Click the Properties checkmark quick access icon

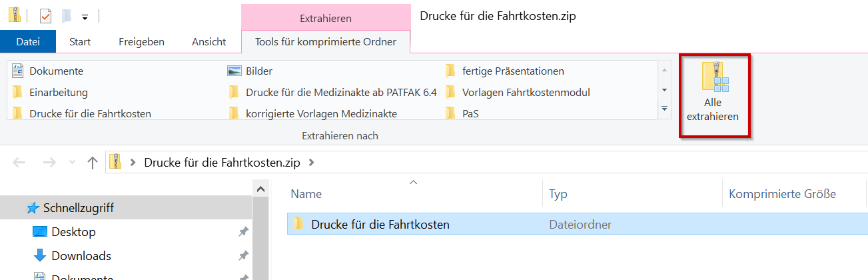pyautogui.click(x=45, y=16)
